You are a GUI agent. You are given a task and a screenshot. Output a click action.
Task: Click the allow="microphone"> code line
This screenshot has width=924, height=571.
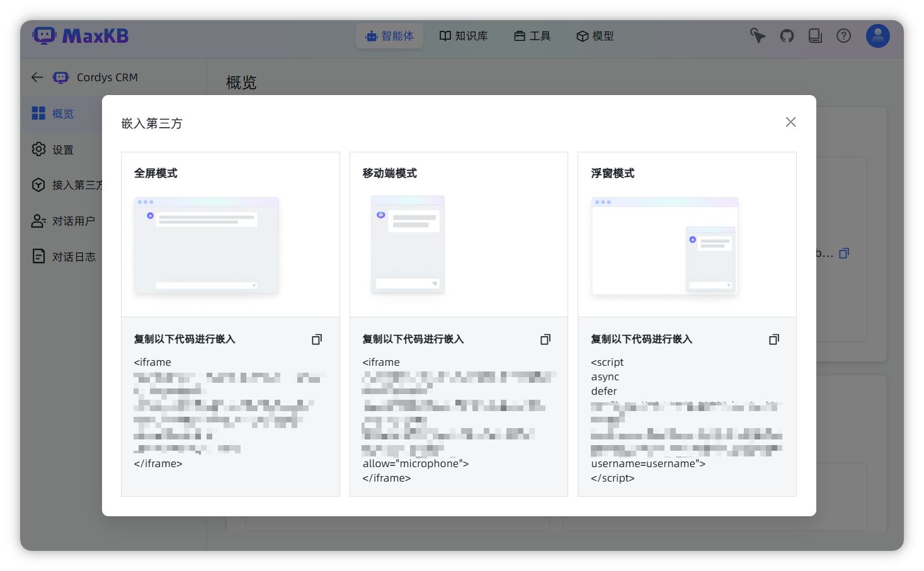tap(416, 463)
